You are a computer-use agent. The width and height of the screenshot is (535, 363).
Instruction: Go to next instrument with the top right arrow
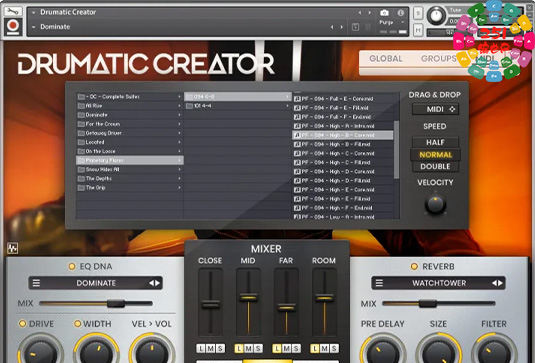click(x=370, y=13)
